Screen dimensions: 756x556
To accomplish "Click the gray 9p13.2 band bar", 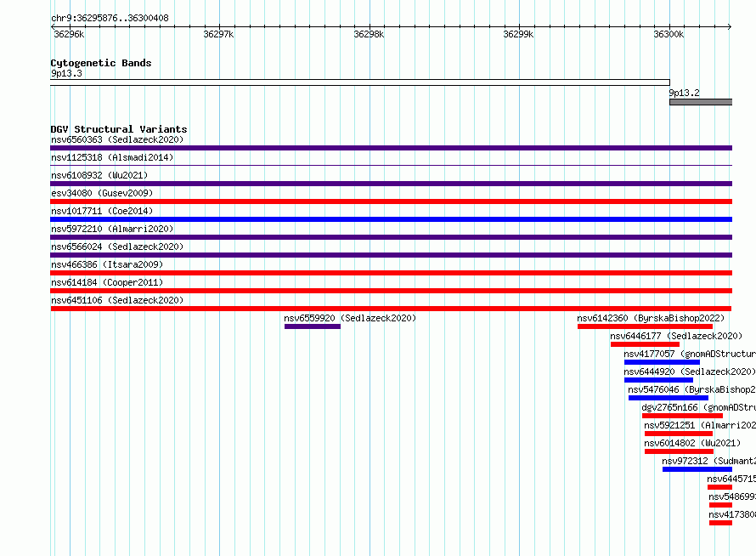I will tap(701, 102).
